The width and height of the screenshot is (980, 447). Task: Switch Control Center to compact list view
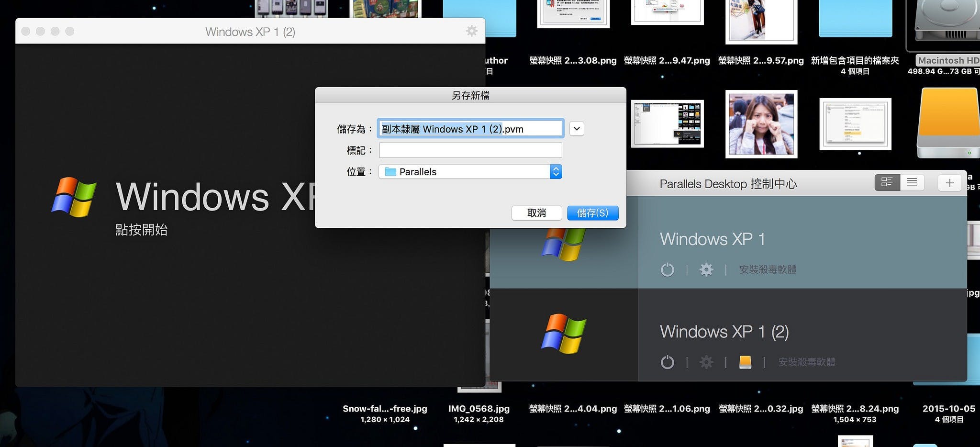tap(912, 182)
